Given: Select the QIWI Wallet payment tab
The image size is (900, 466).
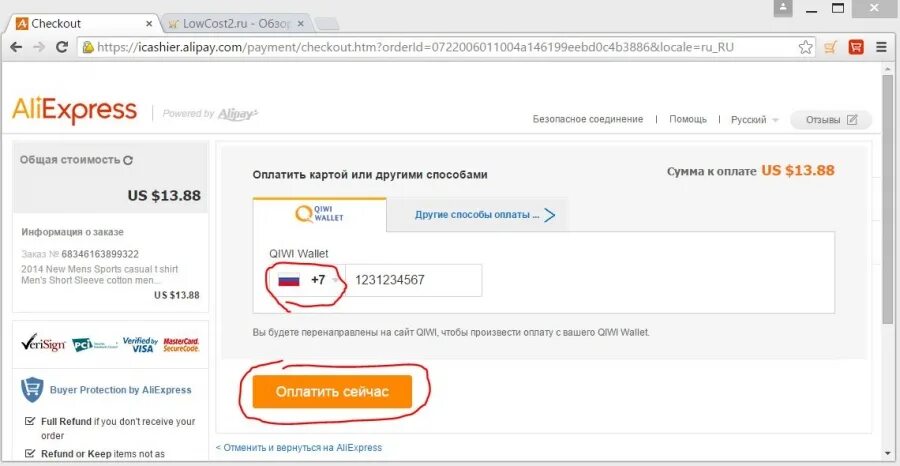Looking at the screenshot, I should click(319, 214).
